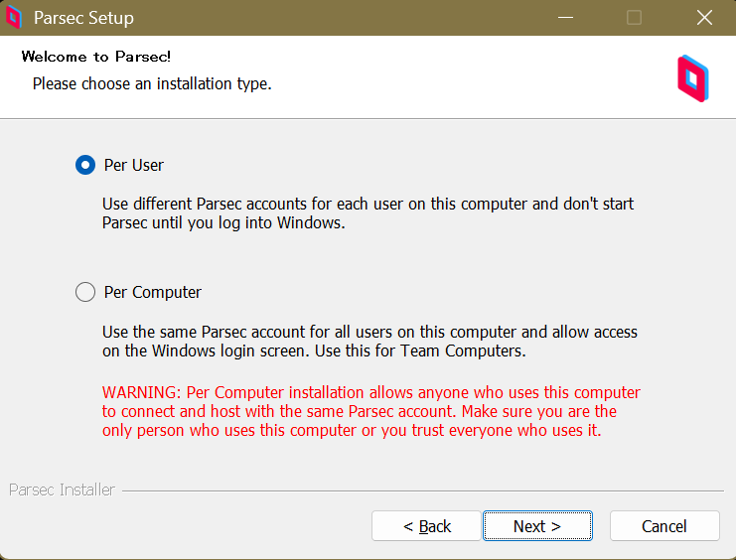Screen dimensions: 736x560
Task: Click the Per Computer description text
Action: pyautogui.click(x=369, y=341)
